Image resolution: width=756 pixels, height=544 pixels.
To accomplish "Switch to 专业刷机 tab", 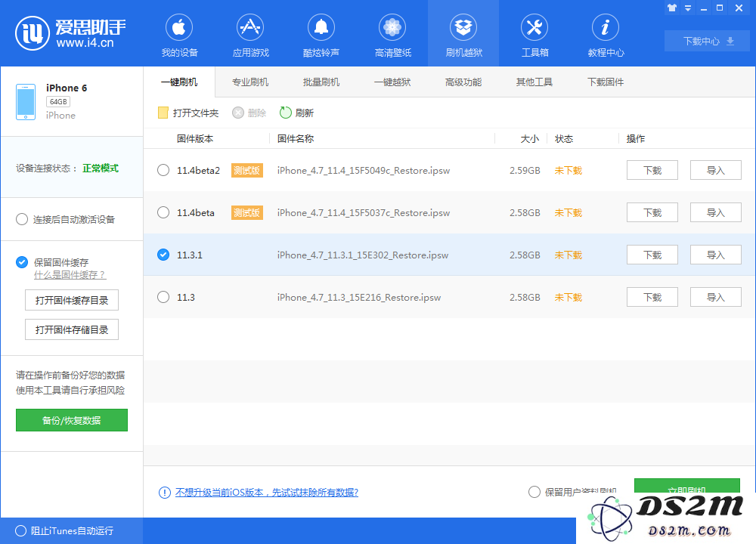I will pos(250,82).
